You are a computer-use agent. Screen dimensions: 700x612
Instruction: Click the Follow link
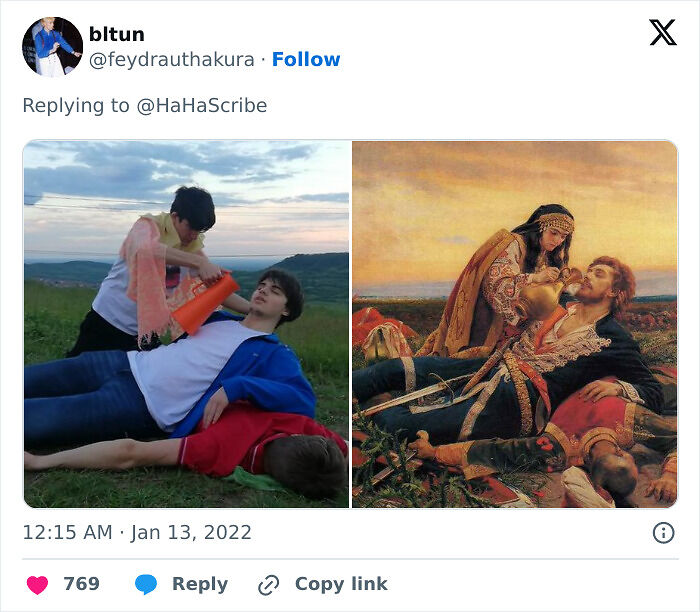pyautogui.click(x=306, y=60)
